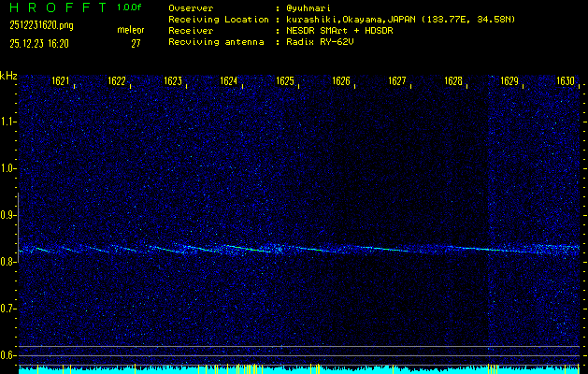The image size is (588, 374).
Task: Click the 1625 time marker
Action: [285, 82]
